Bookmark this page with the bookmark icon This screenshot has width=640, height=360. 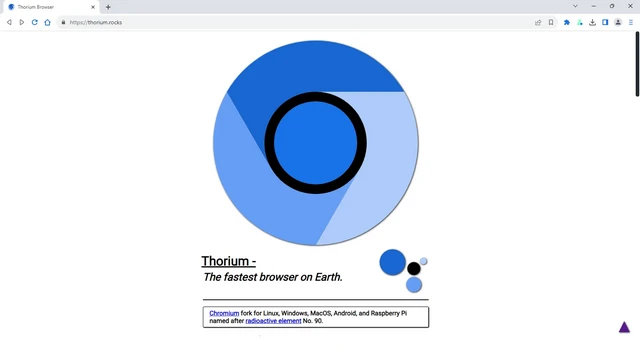[551, 22]
